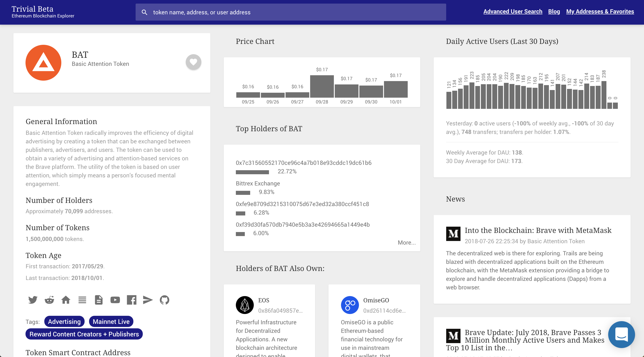Click the 10/01 price bar
644x357 pixels.
point(395,89)
